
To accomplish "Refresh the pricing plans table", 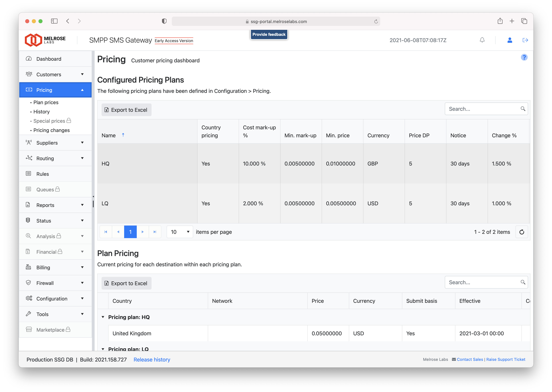I will [x=522, y=232].
